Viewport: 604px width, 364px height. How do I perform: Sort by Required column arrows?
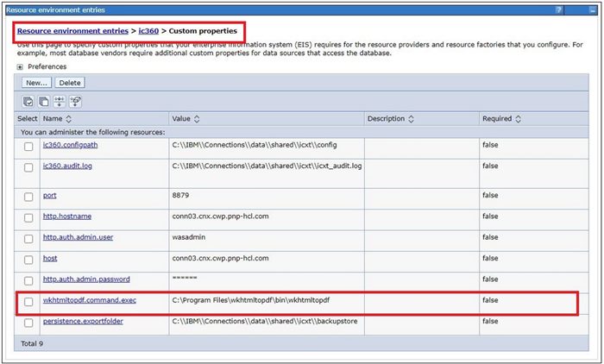[x=517, y=119]
